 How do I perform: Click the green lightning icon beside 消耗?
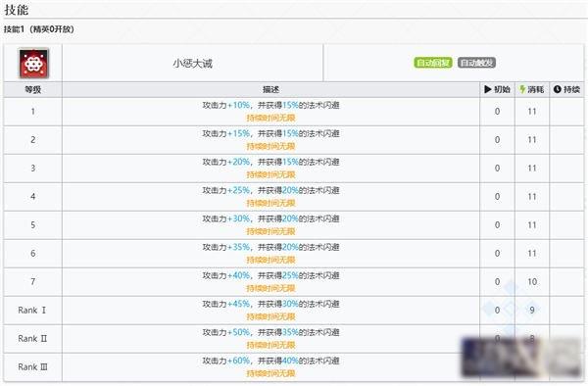(x=522, y=89)
